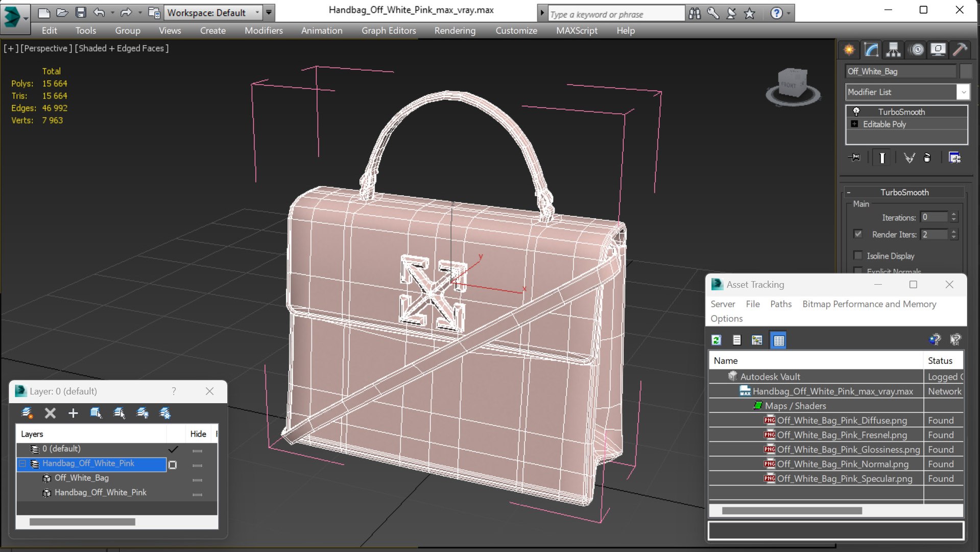
Task: Toggle TurboSmooth modifier lightbulb visibility
Action: (x=856, y=111)
